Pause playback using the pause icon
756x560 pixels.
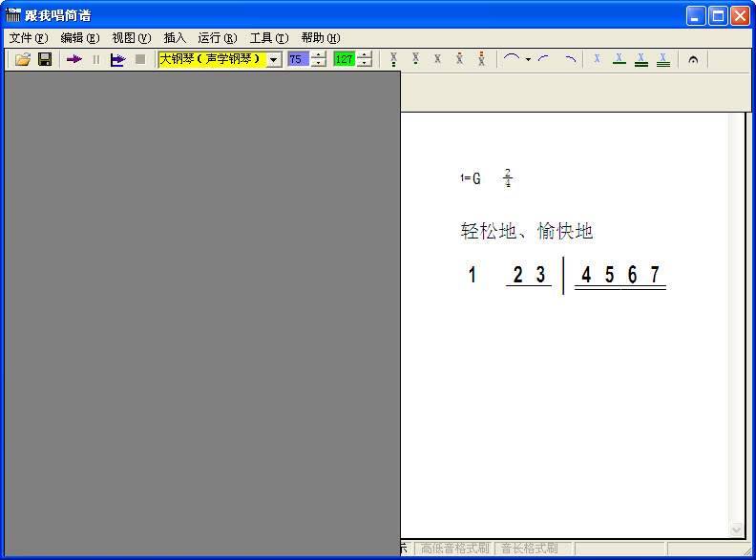click(96, 59)
